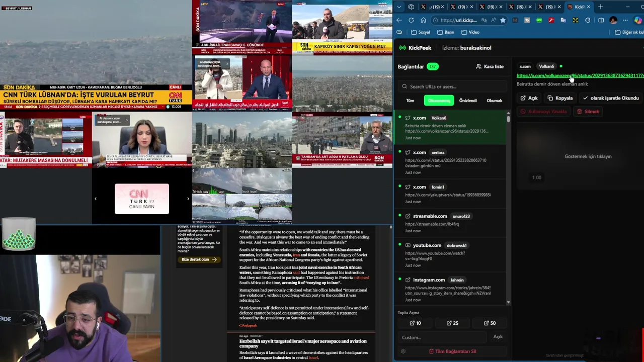Select the Tüm filter tab
Image resolution: width=644 pixels, height=362 pixels.
click(x=410, y=101)
